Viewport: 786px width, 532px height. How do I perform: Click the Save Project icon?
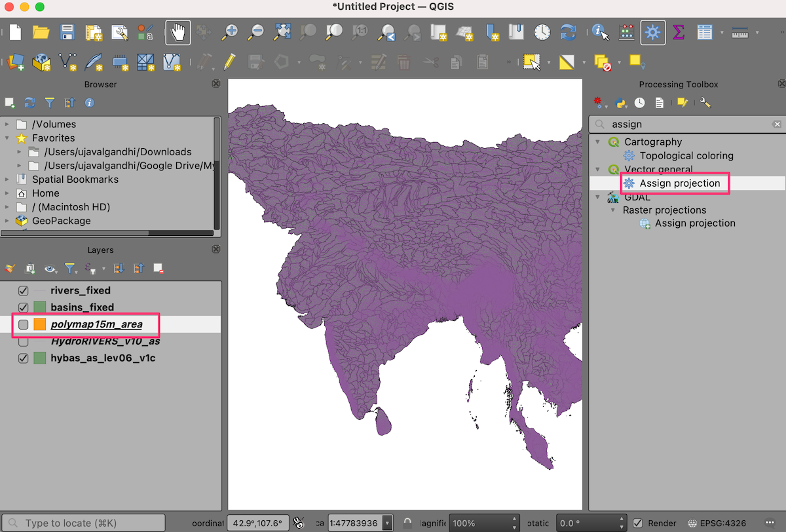tap(67, 32)
